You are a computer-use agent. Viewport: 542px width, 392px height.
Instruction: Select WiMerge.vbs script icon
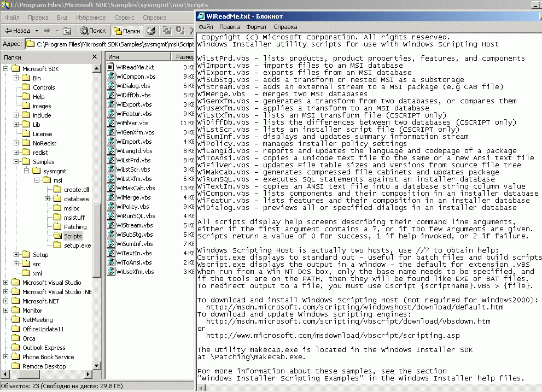pos(110,197)
